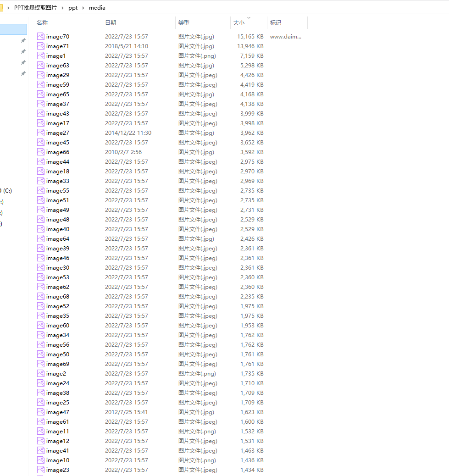Select the image65 file icon
This screenshot has height=476, width=449.
coord(41,94)
